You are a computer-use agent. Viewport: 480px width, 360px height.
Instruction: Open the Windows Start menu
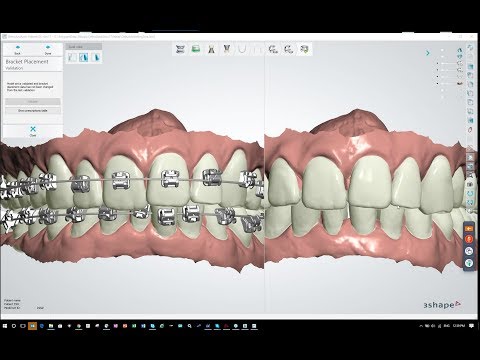(5, 326)
